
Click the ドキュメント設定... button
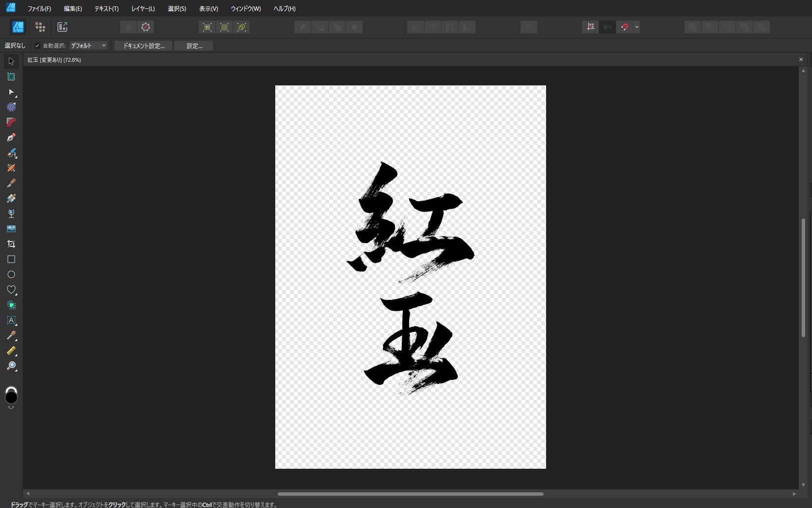[x=143, y=46]
